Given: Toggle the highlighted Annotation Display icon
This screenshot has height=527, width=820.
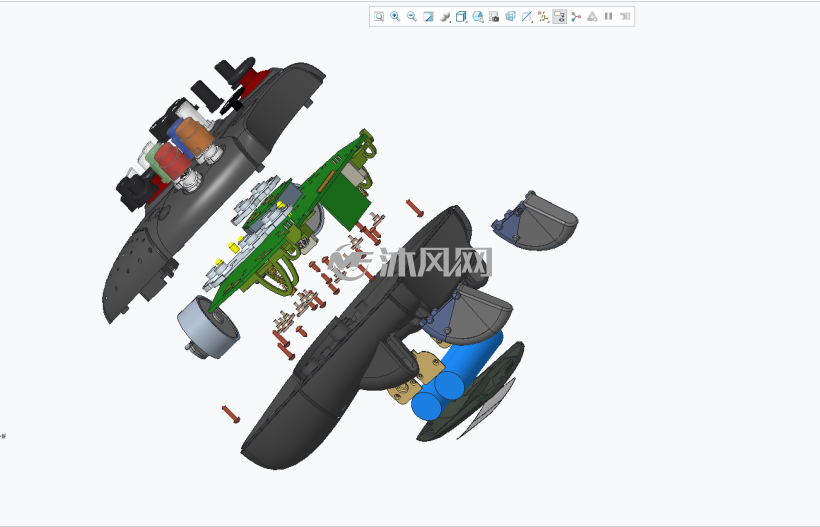Looking at the screenshot, I should pos(560,17).
